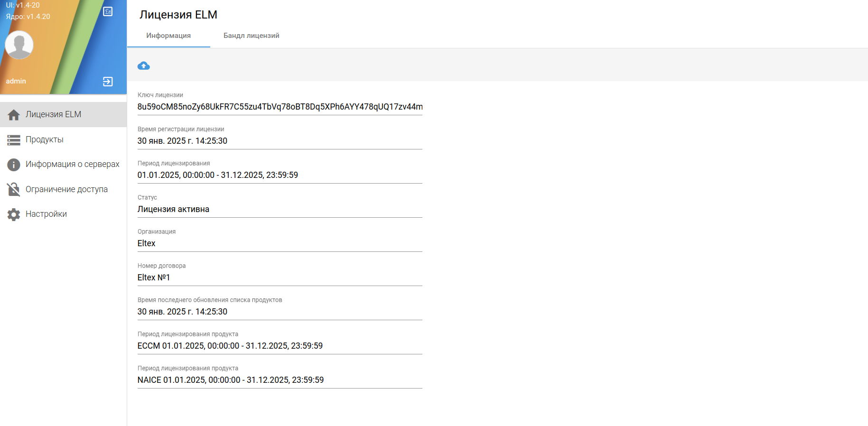The width and height of the screenshot is (868, 426).
Task: Click the NAICE licensing period field
Action: click(280, 380)
